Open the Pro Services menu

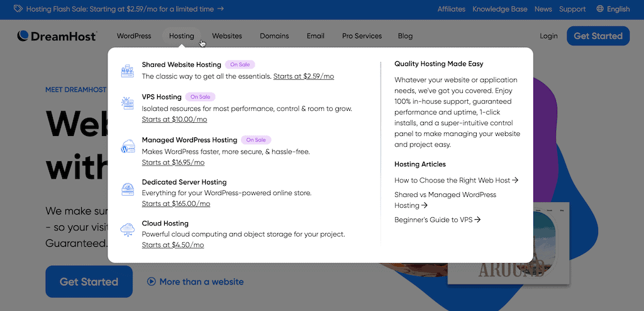(x=362, y=37)
